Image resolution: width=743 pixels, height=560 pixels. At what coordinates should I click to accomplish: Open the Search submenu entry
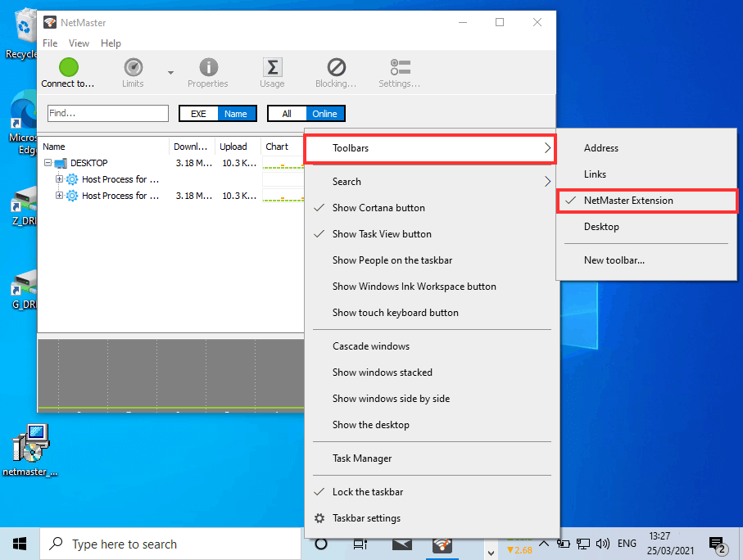432,182
